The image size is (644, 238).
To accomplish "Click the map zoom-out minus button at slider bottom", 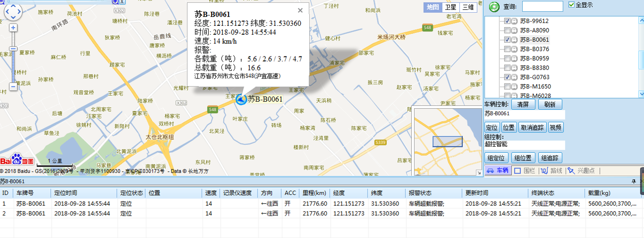I will tap(13, 87).
